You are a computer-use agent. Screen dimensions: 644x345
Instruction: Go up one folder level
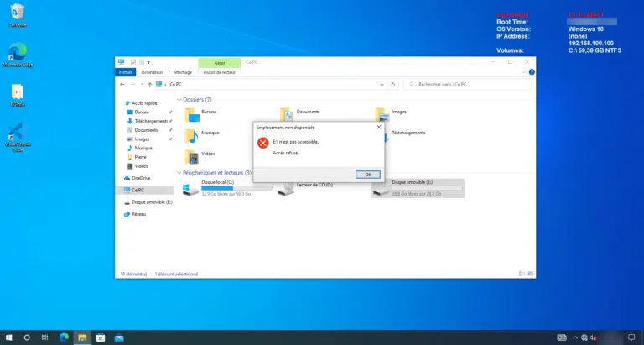click(149, 84)
